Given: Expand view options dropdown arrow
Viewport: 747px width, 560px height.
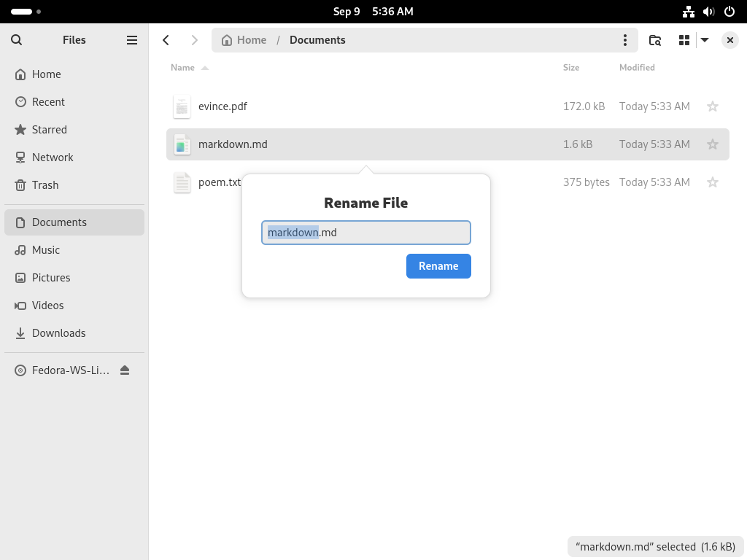Looking at the screenshot, I should coord(705,40).
